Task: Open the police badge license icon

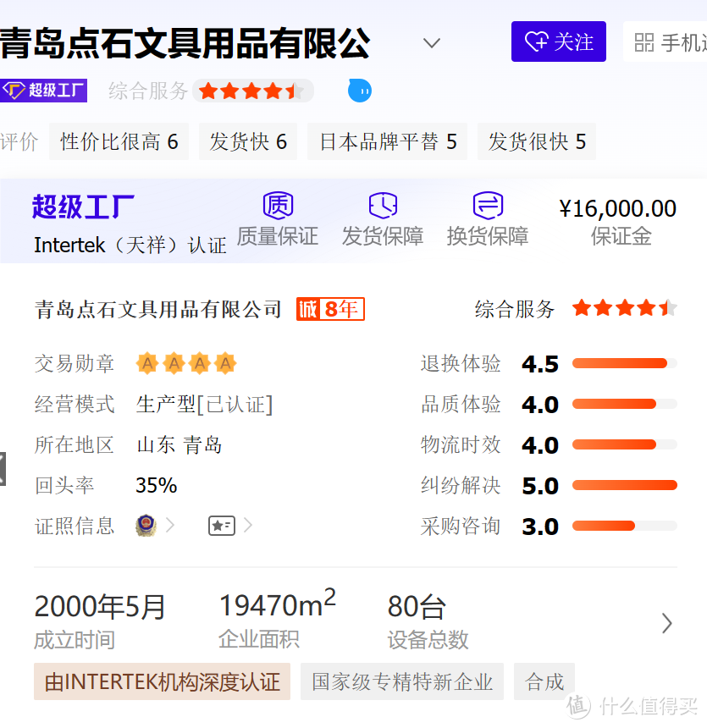Action: tap(146, 526)
